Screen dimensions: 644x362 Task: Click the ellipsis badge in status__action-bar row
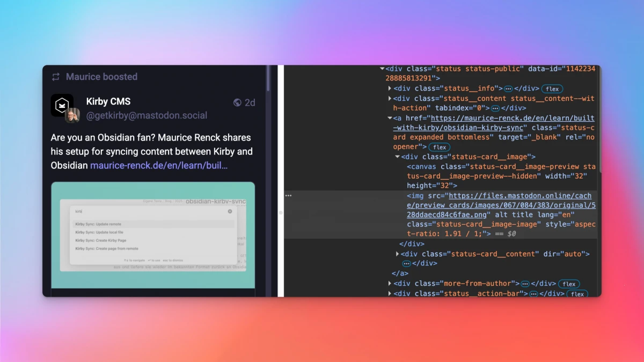click(x=533, y=294)
